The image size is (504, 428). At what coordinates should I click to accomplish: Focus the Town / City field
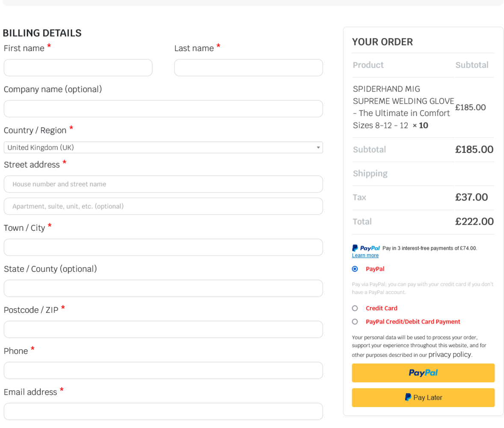pyautogui.click(x=163, y=247)
